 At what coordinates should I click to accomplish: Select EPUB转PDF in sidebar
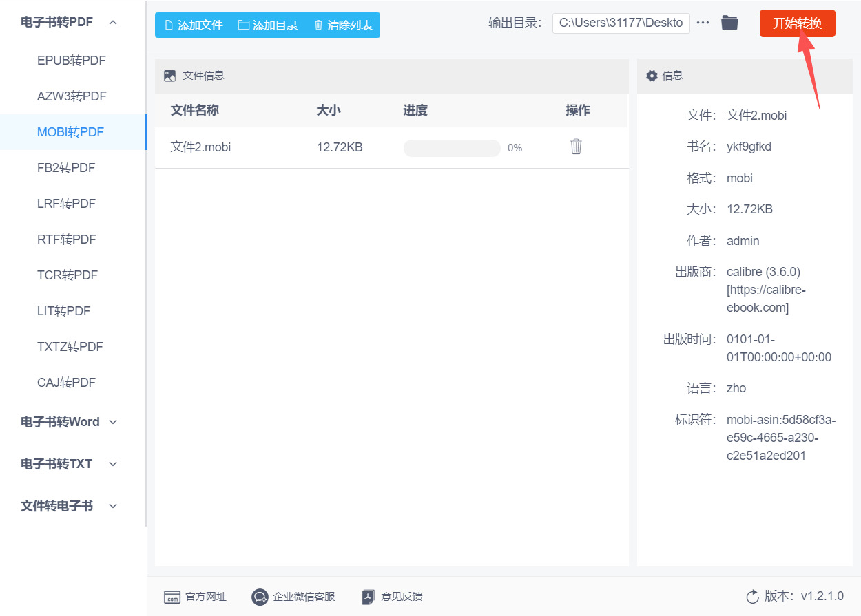pos(72,61)
